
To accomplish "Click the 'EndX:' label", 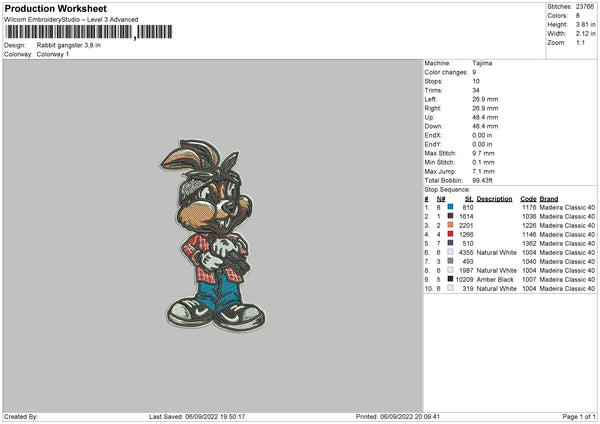I will click(x=433, y=135).
